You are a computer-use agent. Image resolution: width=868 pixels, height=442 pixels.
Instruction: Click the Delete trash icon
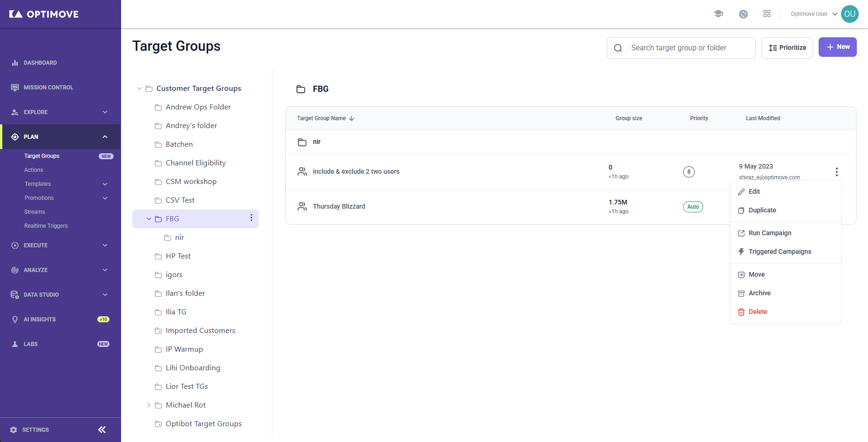pyautogui.click(x=741, y=312)
